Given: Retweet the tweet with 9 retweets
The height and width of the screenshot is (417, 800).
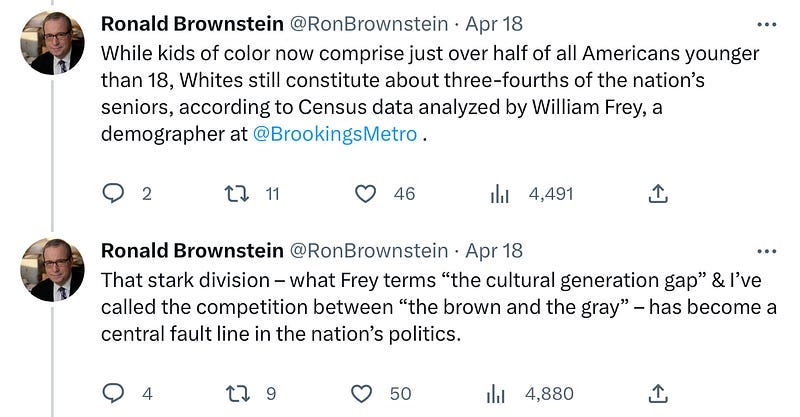Looking at the screenshot, I should (x=237, y=394).
